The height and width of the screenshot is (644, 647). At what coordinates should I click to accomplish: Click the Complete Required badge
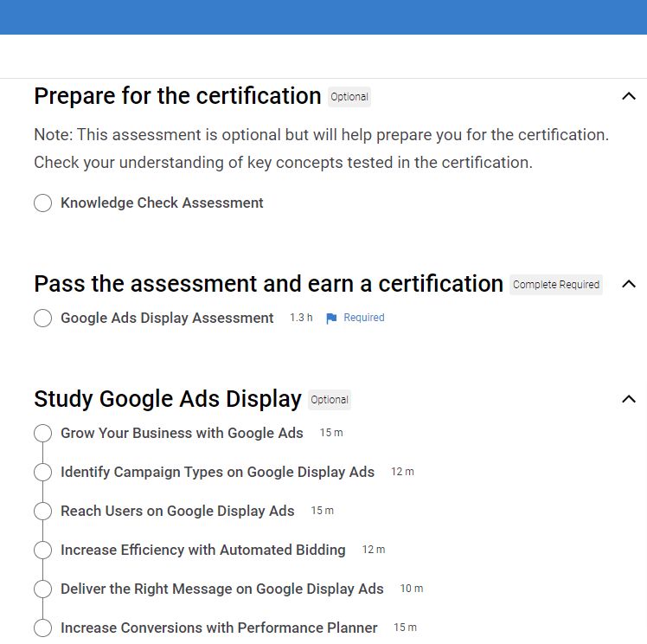click(x=555, y=285)
